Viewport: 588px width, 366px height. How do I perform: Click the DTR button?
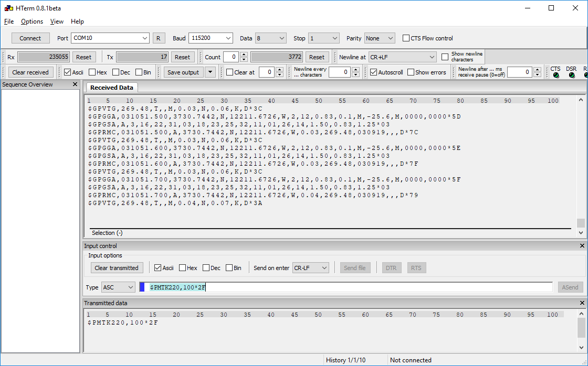point(391,268)
